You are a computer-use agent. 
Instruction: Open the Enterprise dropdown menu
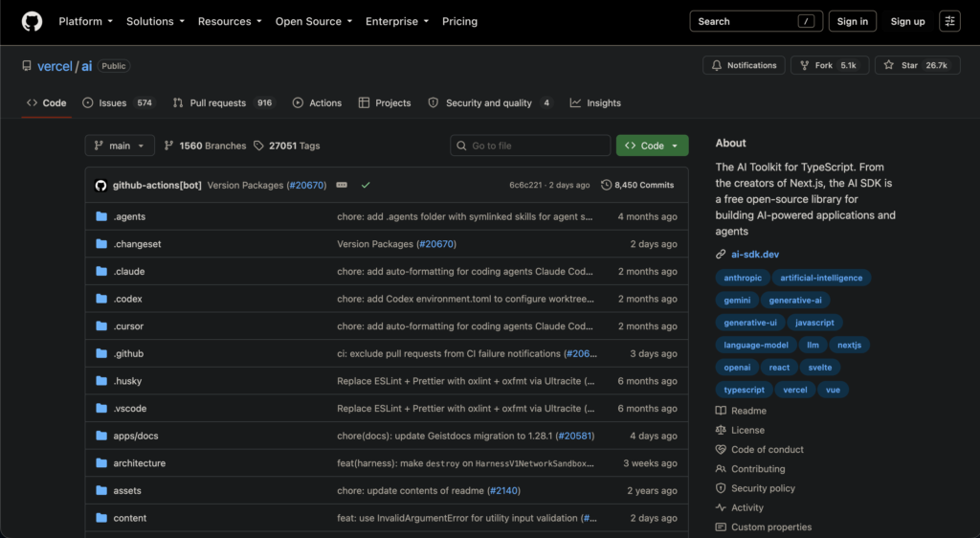[x=397, y=21]
